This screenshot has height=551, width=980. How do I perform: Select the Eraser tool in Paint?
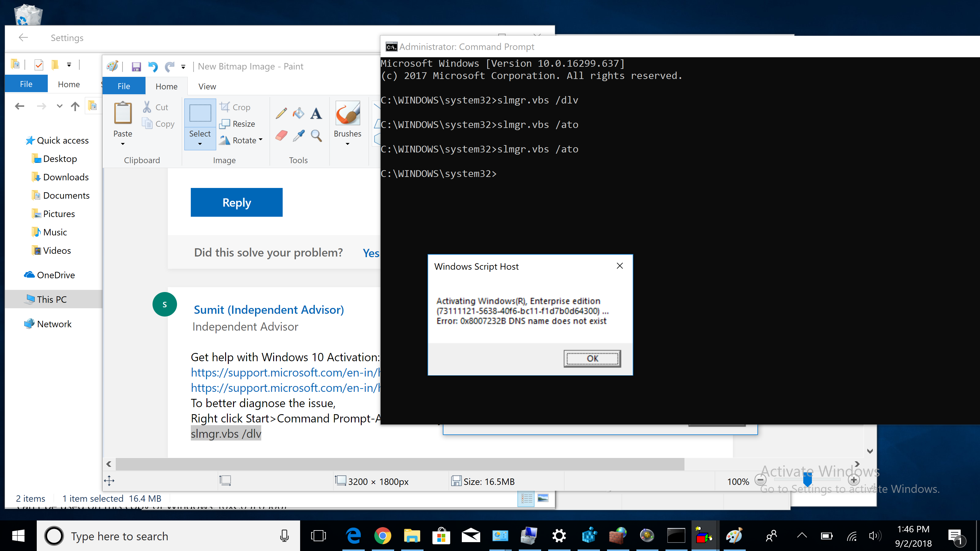coord(281,135)
